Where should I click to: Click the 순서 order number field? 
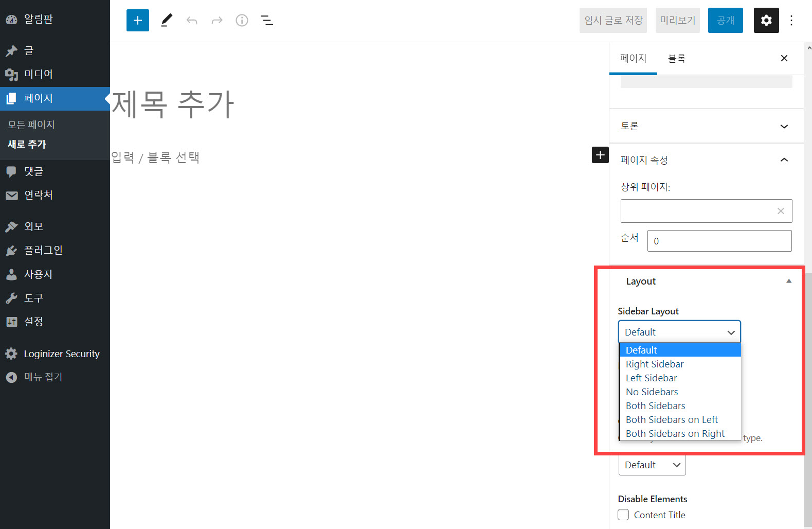(x=719, y=241)
